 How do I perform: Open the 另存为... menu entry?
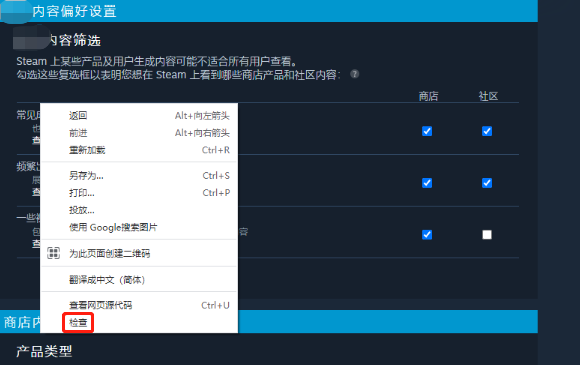(139, 175)
